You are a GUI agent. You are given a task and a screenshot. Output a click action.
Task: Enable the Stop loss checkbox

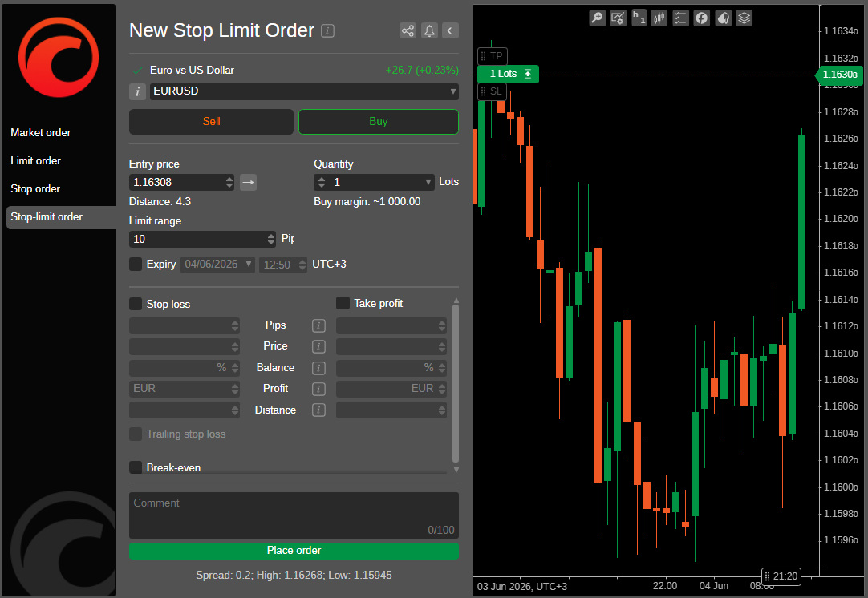point(136,304)
